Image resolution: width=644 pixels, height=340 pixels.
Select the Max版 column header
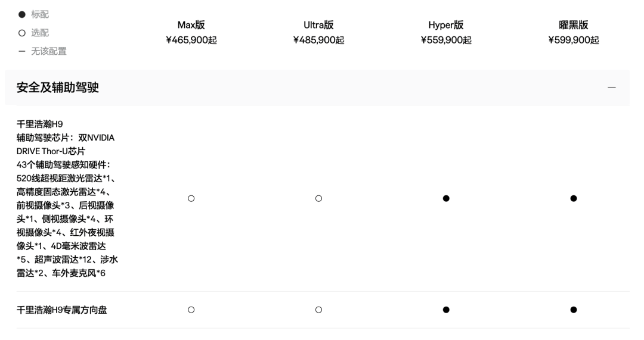[x=191, y=25]
